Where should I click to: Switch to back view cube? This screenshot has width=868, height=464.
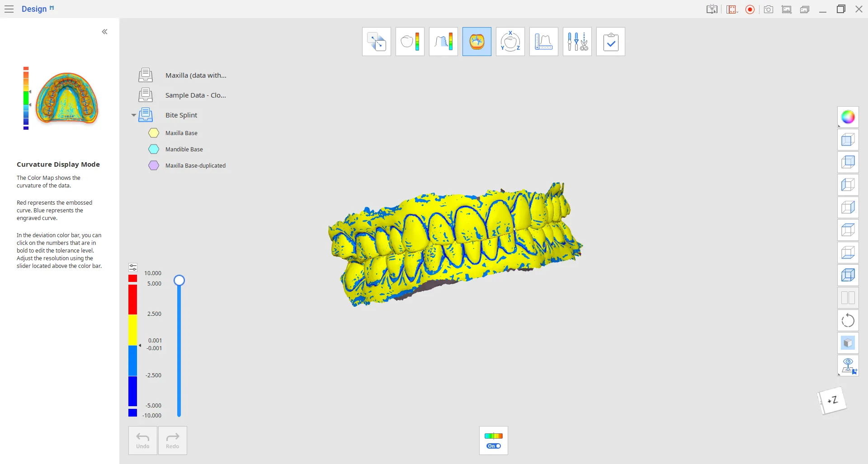click(848, 162)
